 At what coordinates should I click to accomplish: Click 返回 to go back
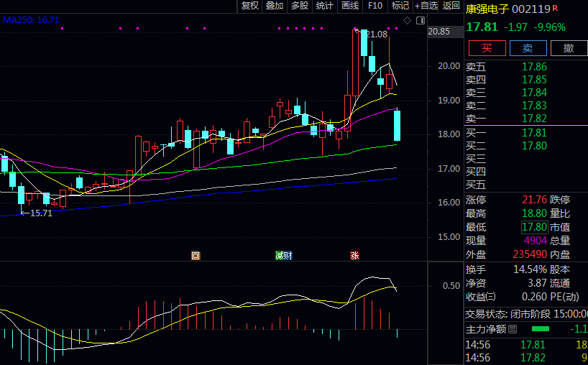coord(451,6)
